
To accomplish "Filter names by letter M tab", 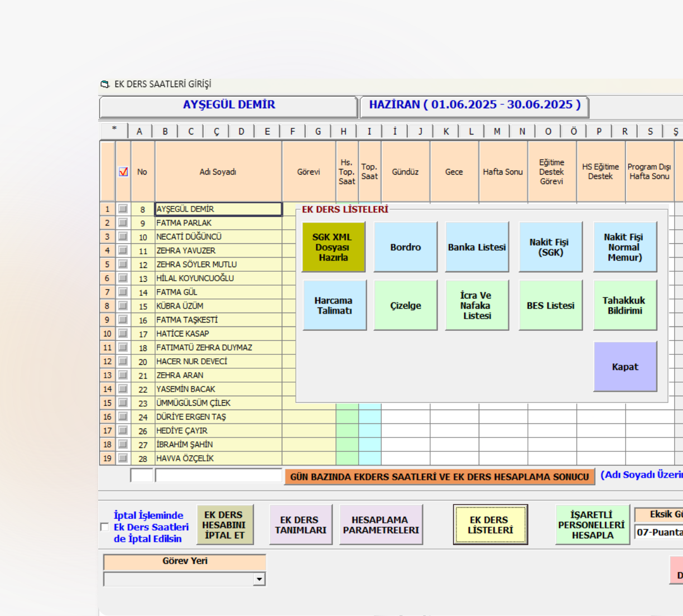I will pos(497,131).
